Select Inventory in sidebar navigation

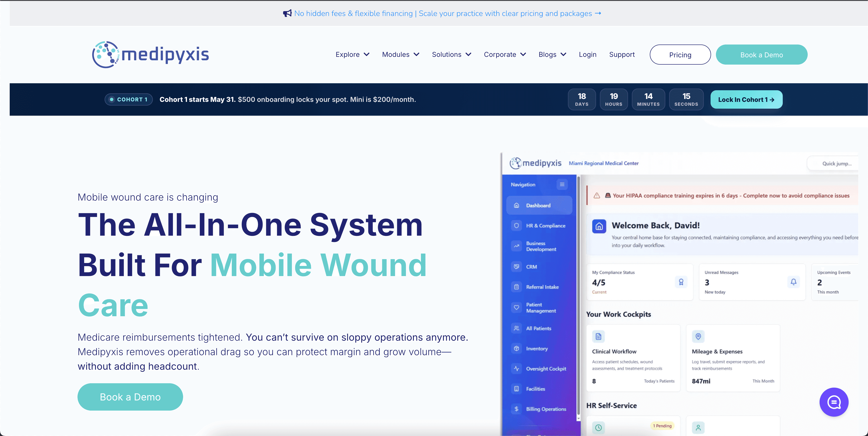[x=539, y=348]
